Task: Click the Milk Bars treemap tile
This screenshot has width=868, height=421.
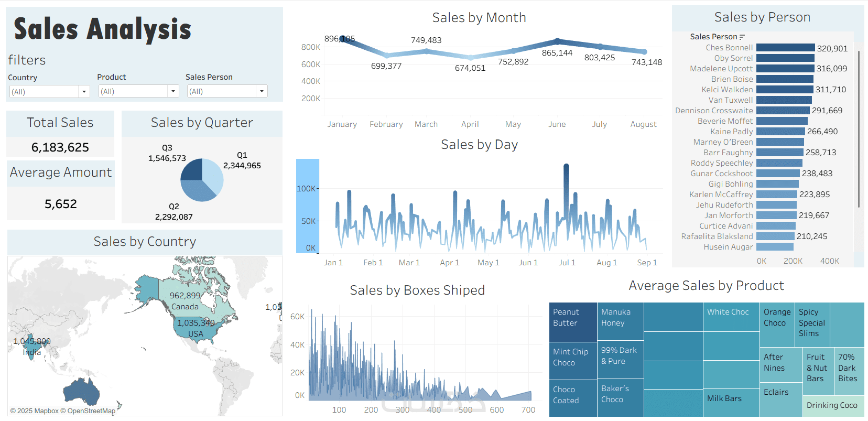Action: pos(731,403)
